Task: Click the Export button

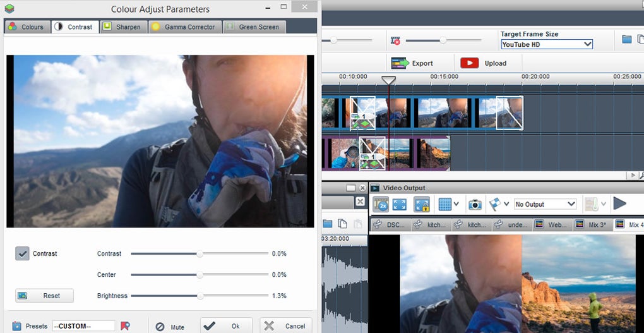Action: tap(412, 63)
